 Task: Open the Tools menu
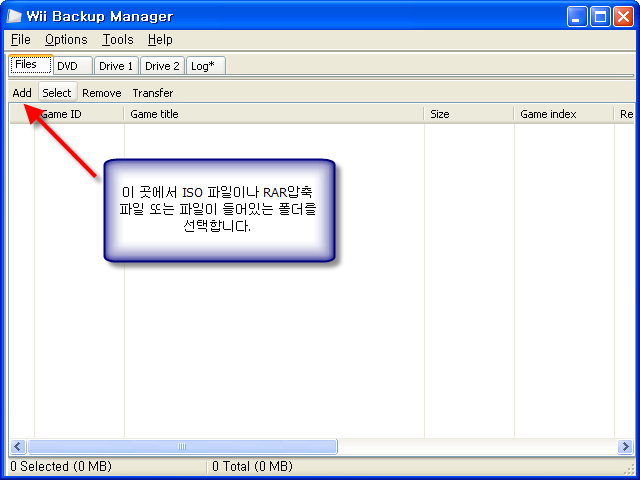click(x=118, y=40)
